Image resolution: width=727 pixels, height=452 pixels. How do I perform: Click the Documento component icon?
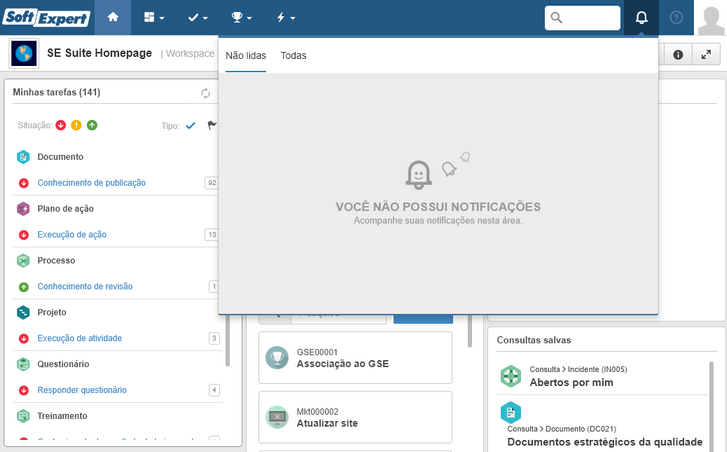(x=23, y=157)
